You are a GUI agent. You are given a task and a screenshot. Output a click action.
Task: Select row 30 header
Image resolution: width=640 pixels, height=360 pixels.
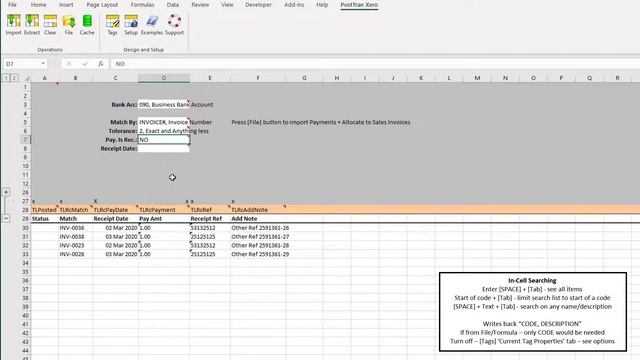point(25,228)
